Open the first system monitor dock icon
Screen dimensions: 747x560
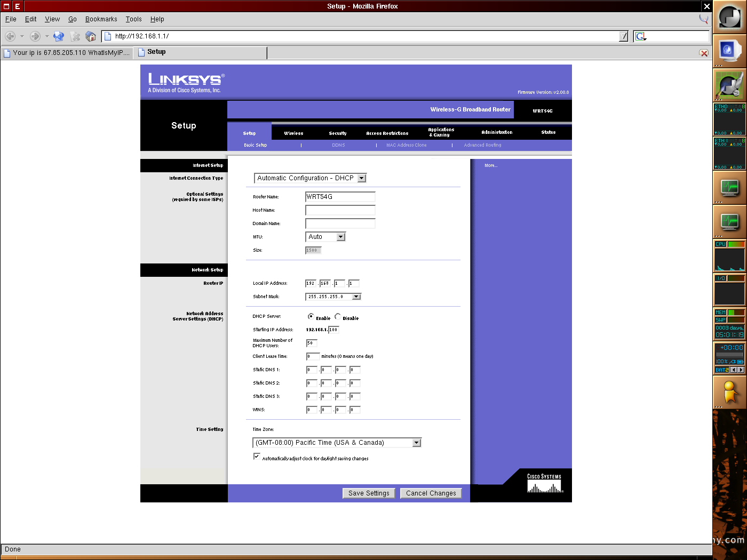point(729,188)
